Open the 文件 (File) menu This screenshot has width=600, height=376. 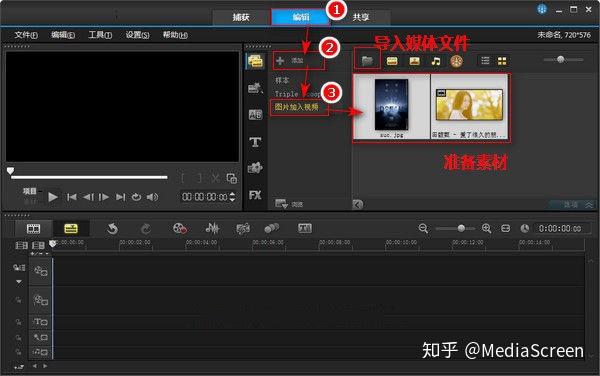26,35
